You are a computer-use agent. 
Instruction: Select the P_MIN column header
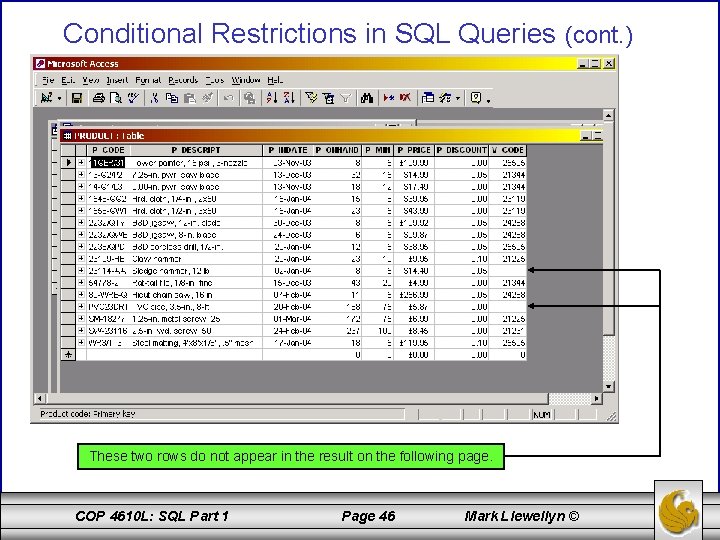point(377,150)
